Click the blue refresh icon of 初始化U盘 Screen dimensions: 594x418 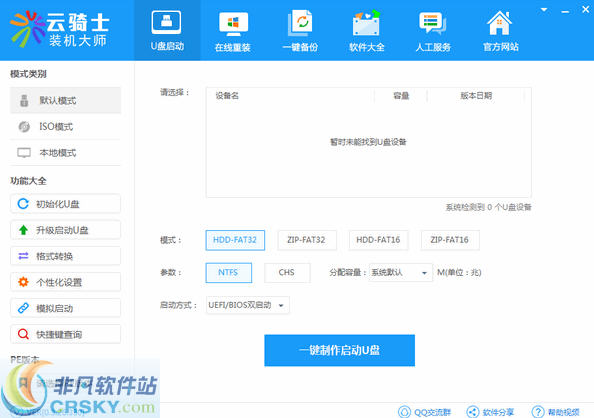(23, 204)
